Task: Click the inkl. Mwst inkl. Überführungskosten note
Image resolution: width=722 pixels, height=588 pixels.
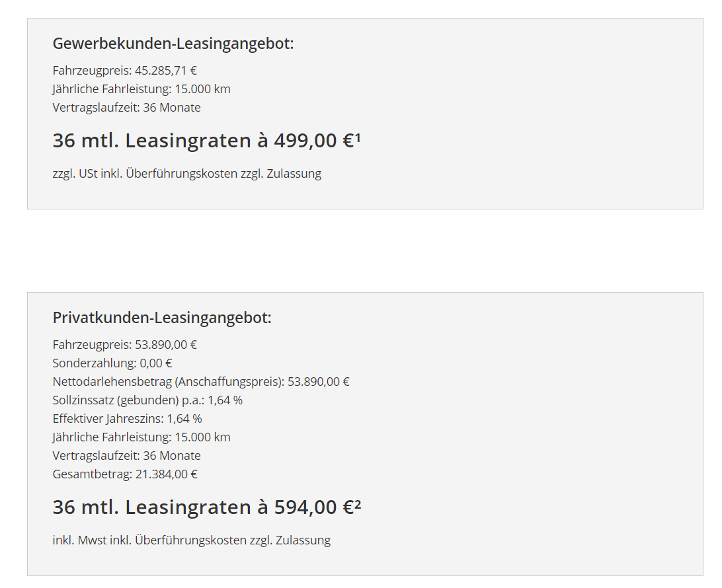Action: pyautogui.click(x=192, y=540)
